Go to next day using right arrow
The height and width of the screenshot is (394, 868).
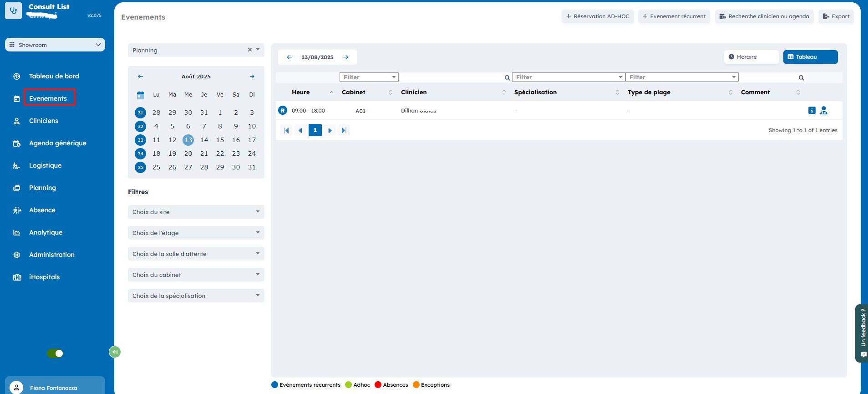pyautogui.click(x=346, y=57)
